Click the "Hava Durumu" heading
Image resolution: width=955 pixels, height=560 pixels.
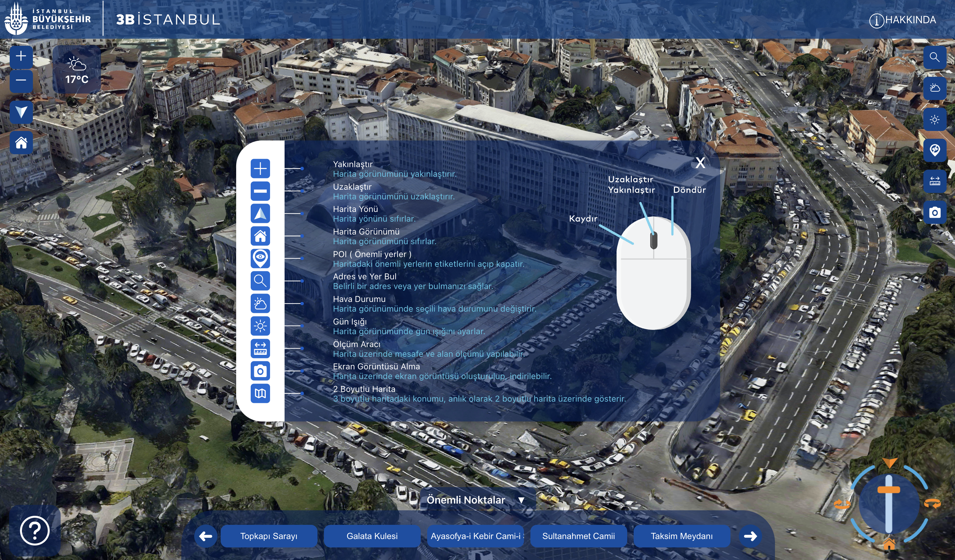[359, 299]
